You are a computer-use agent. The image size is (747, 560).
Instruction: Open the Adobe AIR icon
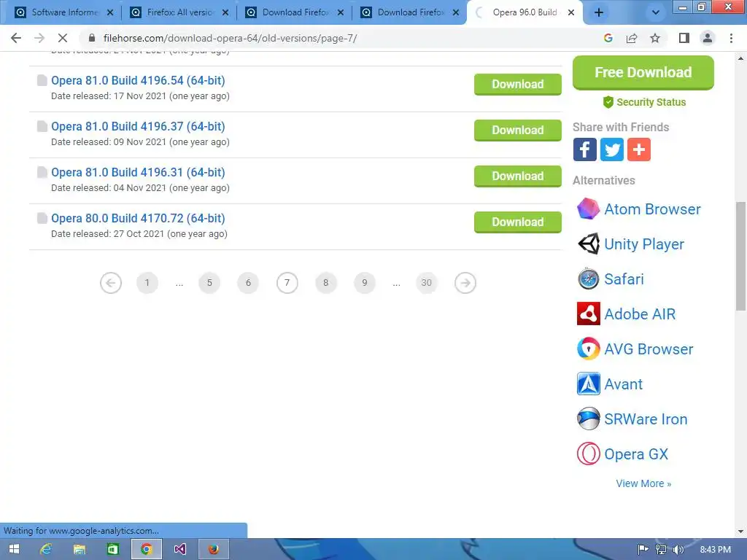pyautogui.click(x=589, y=314)
